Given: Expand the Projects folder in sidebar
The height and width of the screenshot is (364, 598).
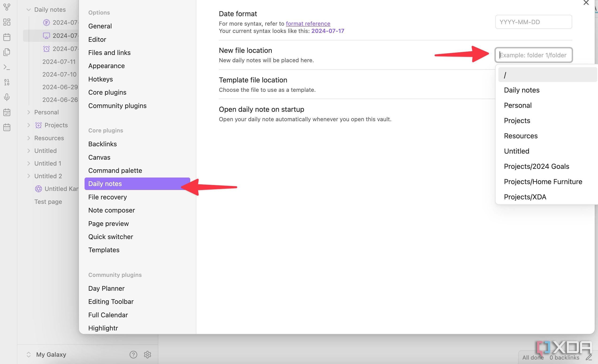Looking at the screenshot, I should click(x=29, y=125).
